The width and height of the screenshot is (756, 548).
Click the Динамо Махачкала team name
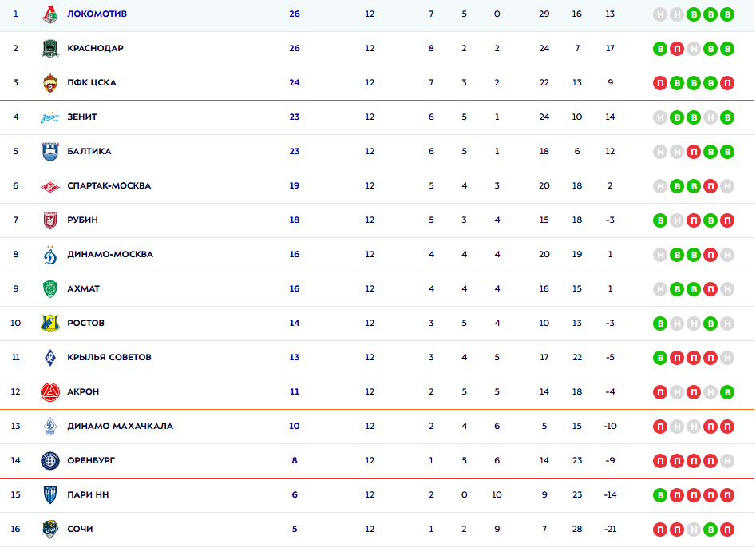point(120,427)
